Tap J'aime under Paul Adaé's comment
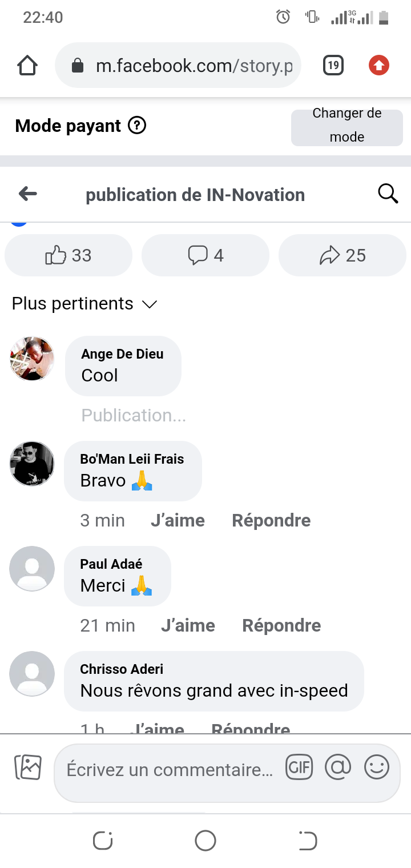The image size is (411, 868). coord(188,625)
